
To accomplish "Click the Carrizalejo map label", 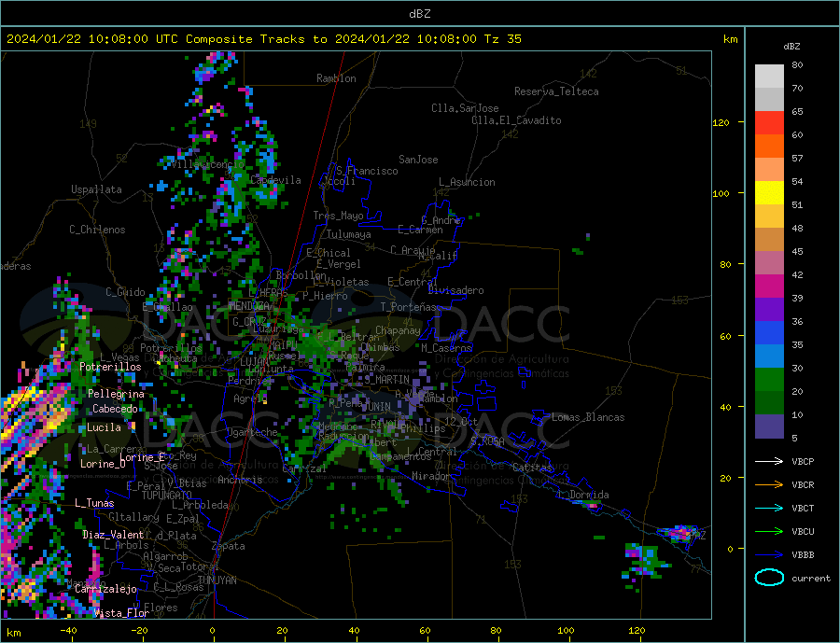I will [x=105, y=589].
